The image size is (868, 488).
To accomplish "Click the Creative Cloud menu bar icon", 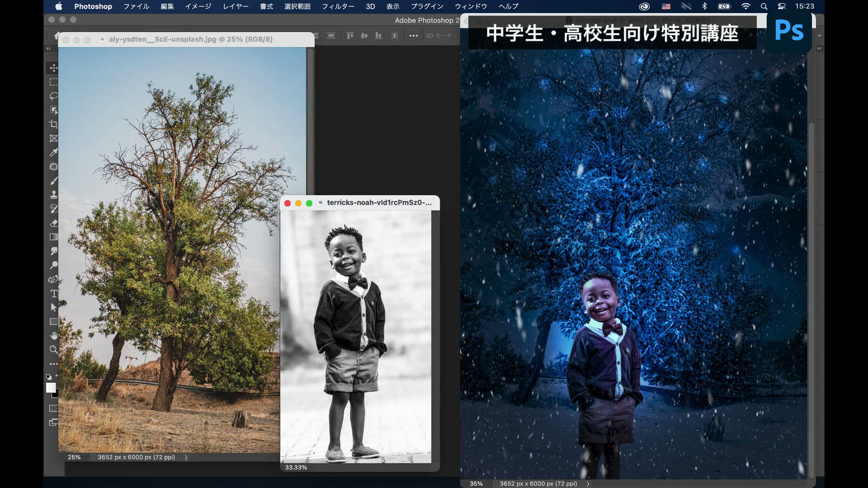I will pos(644,6).
